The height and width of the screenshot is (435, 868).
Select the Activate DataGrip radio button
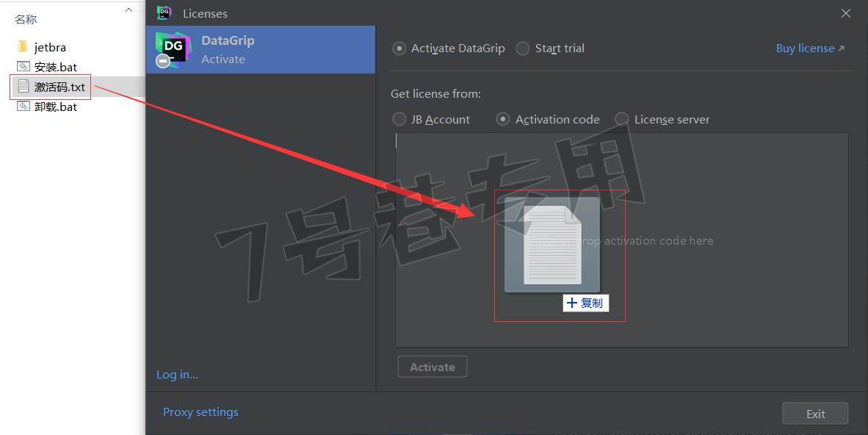(399, 48)
